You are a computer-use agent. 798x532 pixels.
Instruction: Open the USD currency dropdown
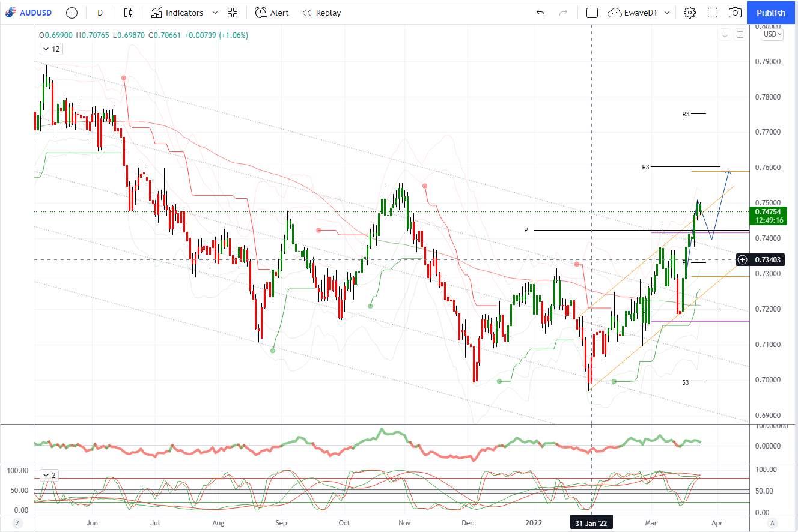coord(772,34)
